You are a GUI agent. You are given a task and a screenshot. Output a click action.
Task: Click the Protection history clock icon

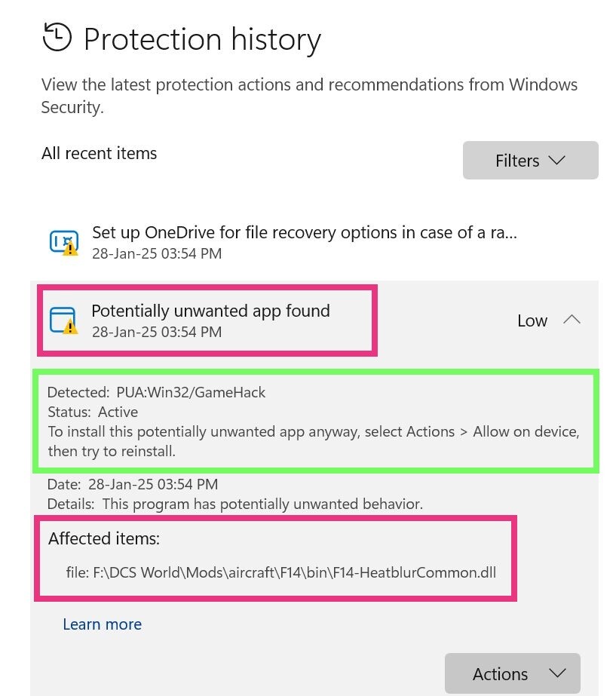tap(57, 37)
